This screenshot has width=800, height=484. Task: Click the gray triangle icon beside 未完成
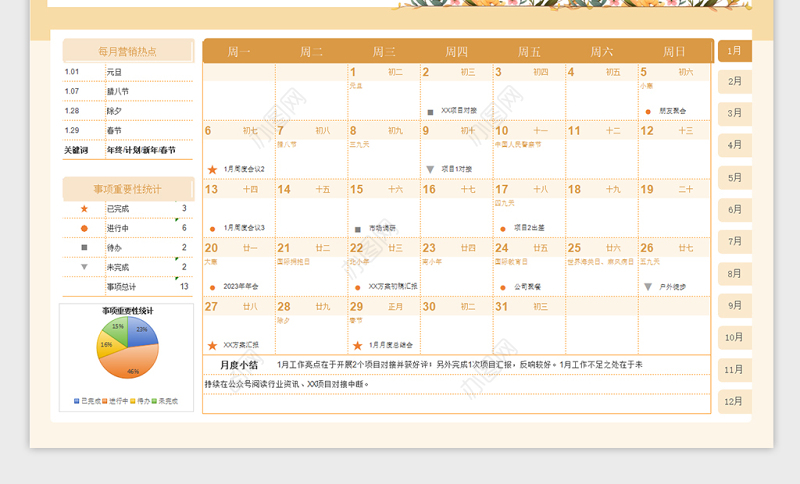(84, 267)
